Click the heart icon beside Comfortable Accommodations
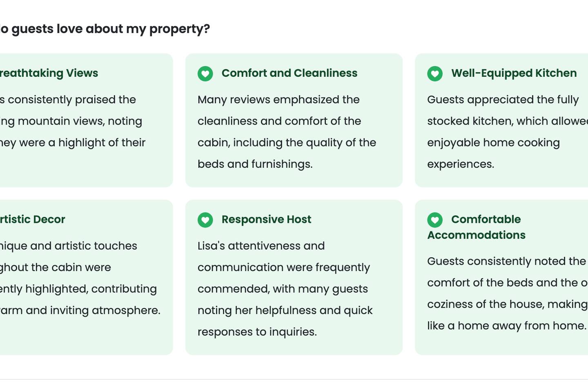Screen dimensions: 588x392 pos(435,220)
